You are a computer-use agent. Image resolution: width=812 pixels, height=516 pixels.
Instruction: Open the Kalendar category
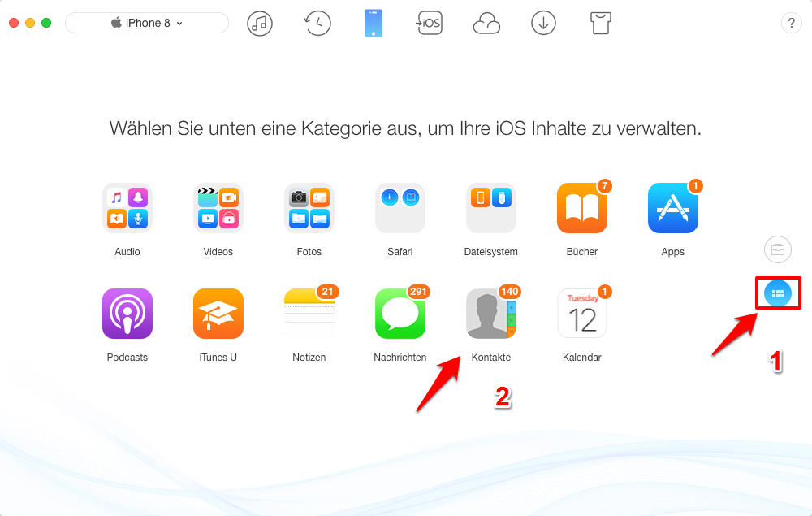tap(582, 314)
